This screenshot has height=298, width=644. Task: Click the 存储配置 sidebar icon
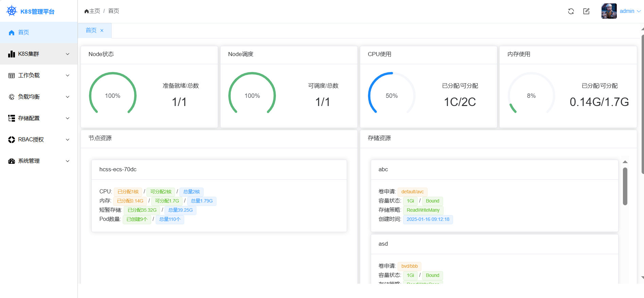12,118
